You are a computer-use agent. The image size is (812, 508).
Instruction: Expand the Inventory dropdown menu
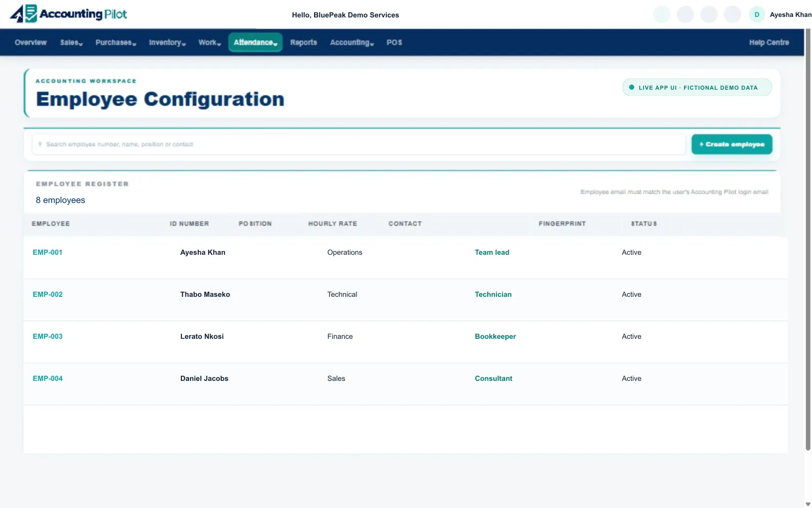coord(167,43)
